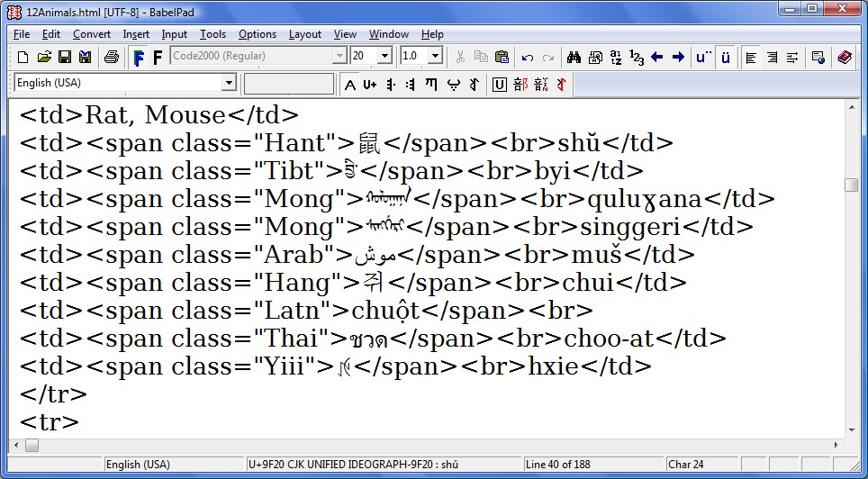Click the Redo arrow icon

[548, 57]
